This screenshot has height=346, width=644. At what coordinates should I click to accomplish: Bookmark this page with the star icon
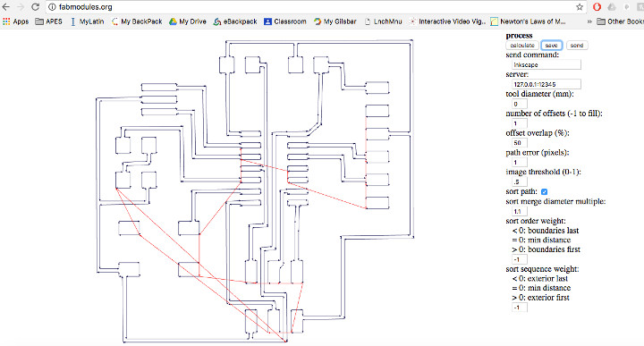(x=580, y=7)
